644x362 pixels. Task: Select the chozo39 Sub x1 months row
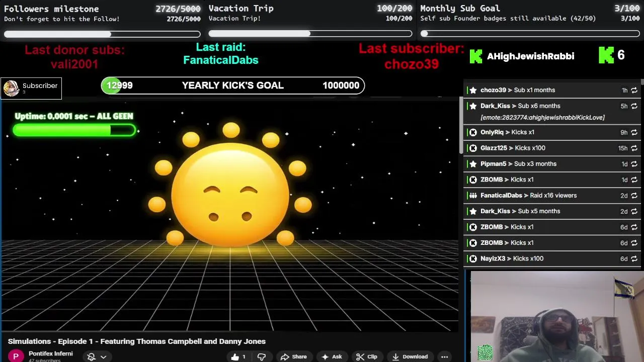tap(552, 90)
